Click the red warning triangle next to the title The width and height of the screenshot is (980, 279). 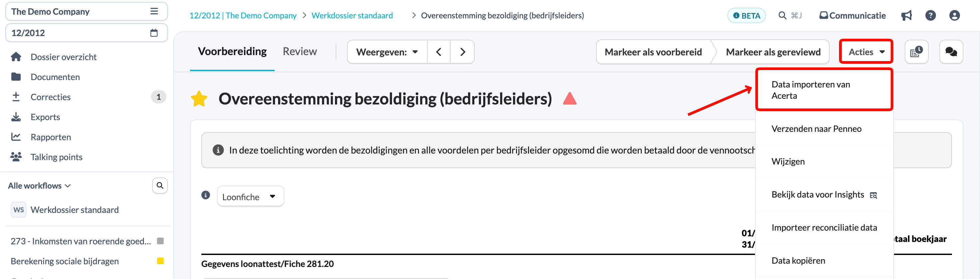(570, 98)
